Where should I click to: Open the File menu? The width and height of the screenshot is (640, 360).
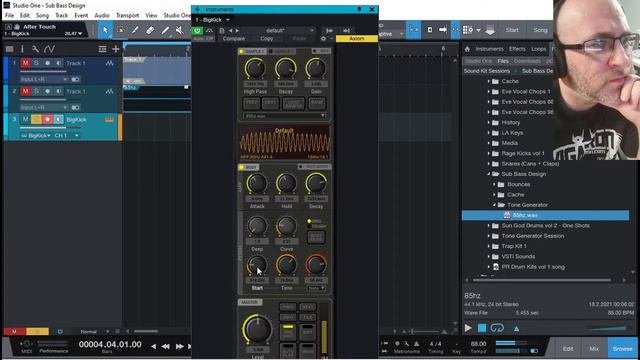coord(9,16)
